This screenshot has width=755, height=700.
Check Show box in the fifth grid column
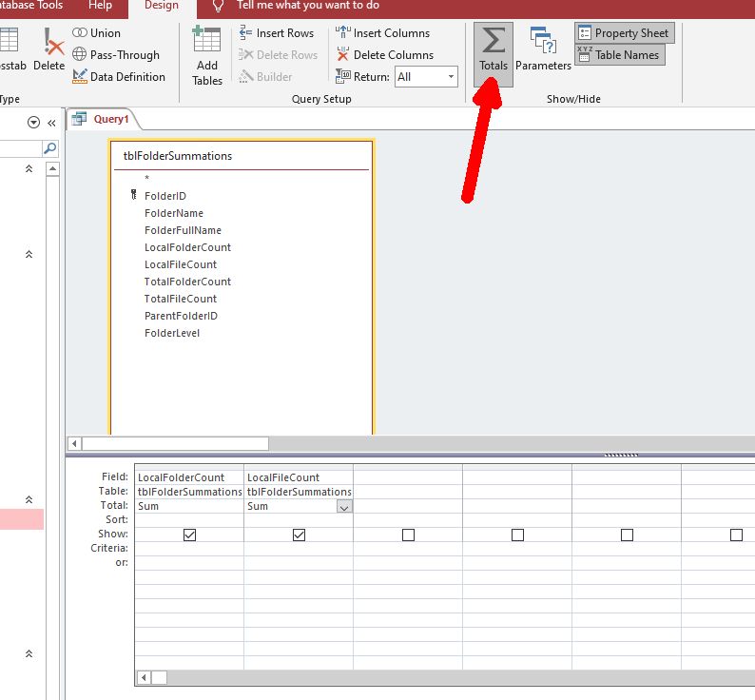click(x=627, y=535)
